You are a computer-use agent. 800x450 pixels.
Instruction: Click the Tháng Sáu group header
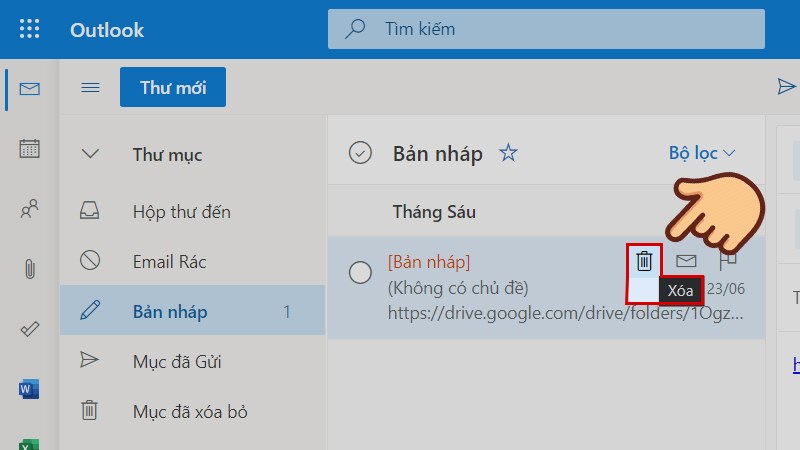(x=434, y=212)
